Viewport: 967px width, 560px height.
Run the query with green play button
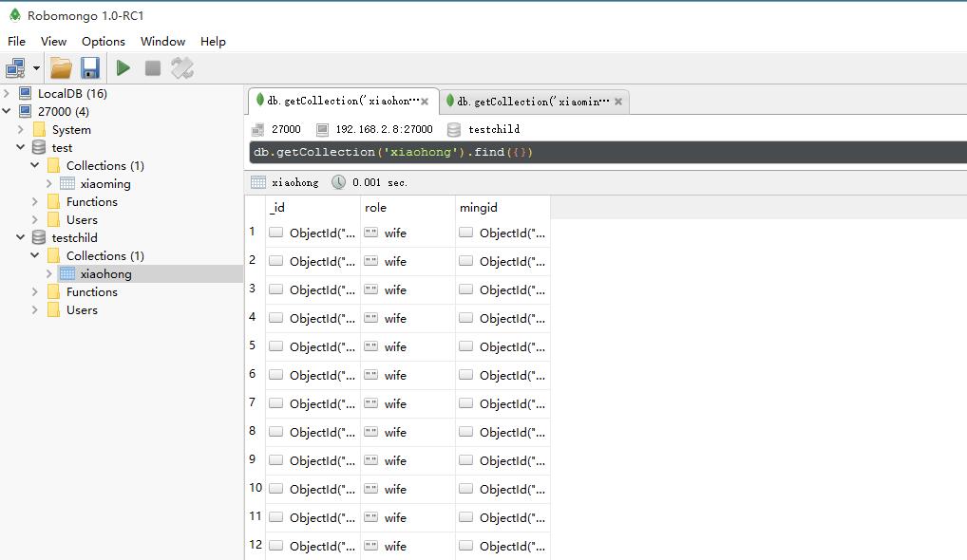123,67
